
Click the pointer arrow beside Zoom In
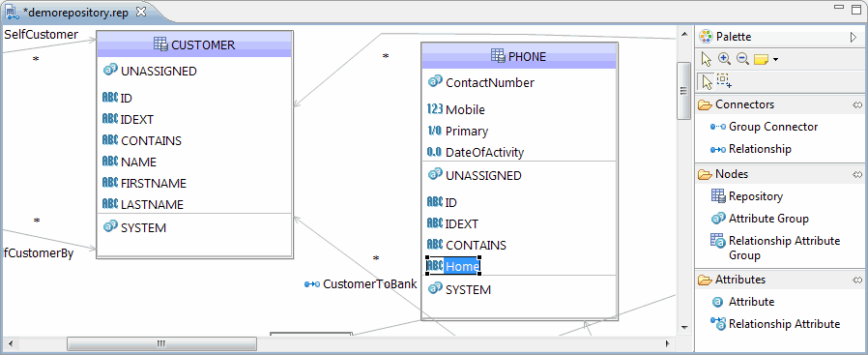(x=707, y=59)
